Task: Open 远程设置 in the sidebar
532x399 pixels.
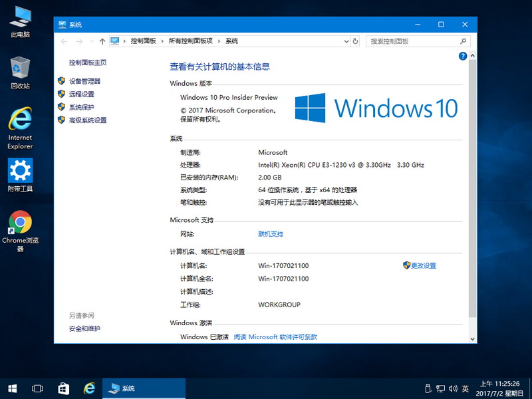Action: click(x=82, y=94)
